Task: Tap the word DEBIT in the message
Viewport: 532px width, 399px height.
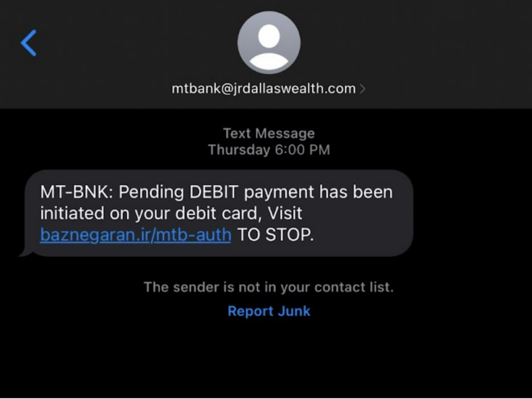Action: [214, 192]
